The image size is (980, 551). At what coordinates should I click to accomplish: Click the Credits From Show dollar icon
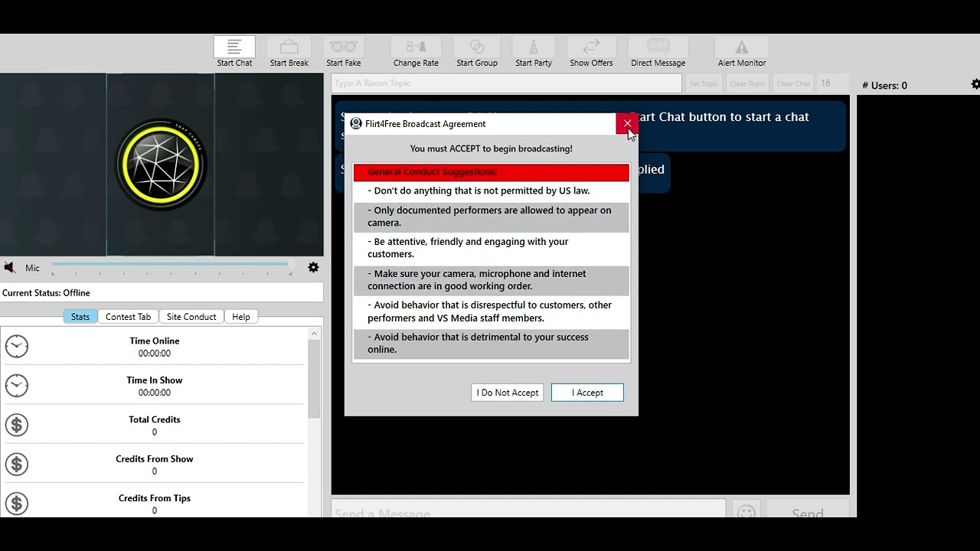click(x=17, y=465)
